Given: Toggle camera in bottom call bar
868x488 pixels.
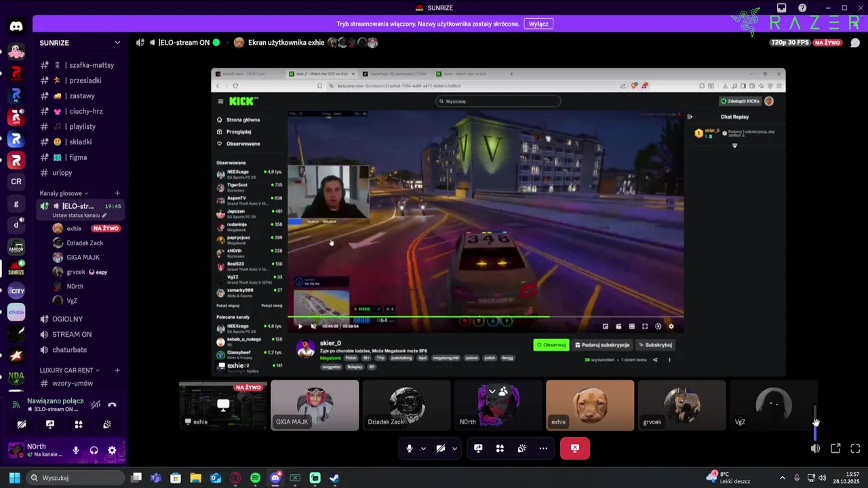Looking at the screenshot, I should point(441,448).
